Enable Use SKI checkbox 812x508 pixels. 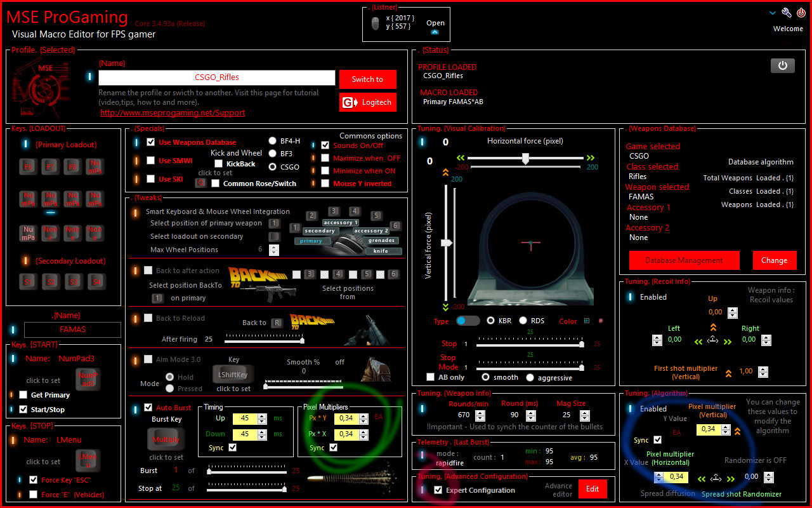[x=150, y=179]
